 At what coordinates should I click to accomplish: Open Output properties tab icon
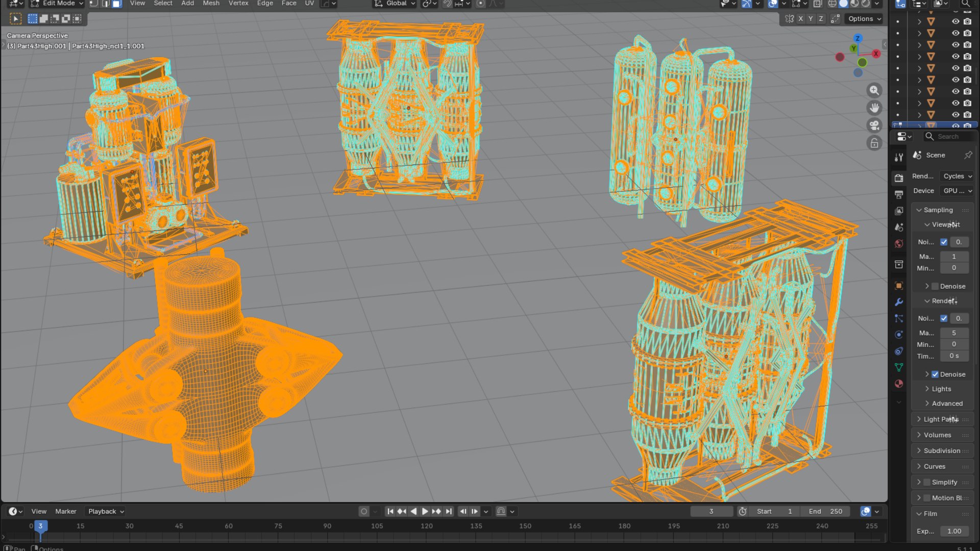[x=899, y=194]
